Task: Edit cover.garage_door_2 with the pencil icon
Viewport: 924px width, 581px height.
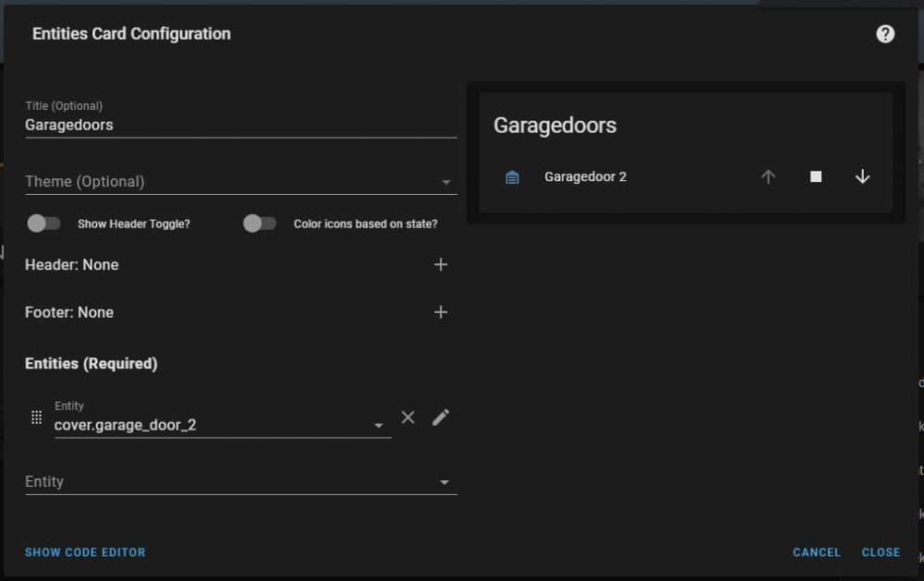Action: pyautogui.click(x=441, y=418)
